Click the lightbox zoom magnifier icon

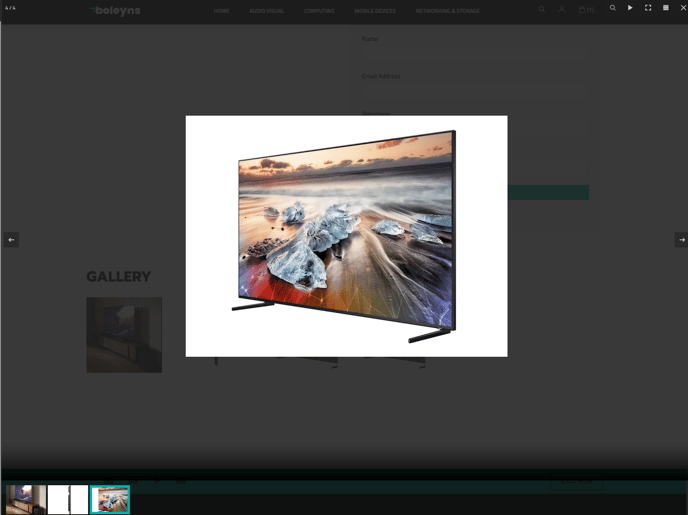613,8
